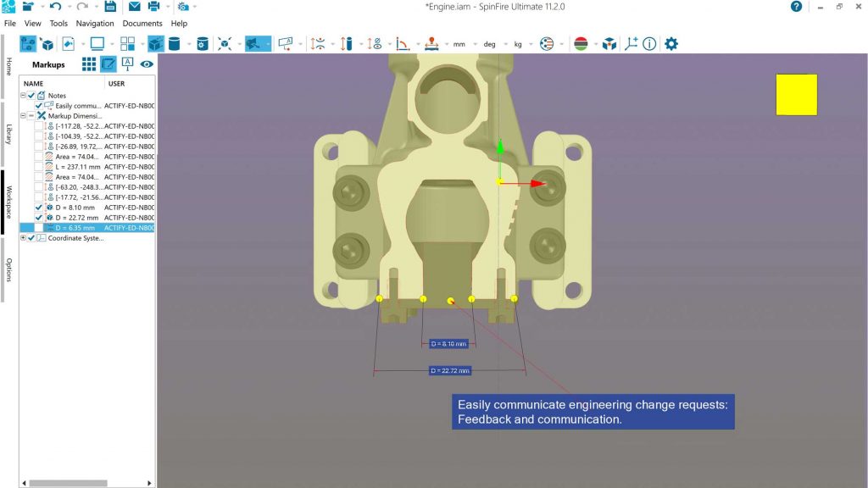Viewport: 868px width, 488px height.
Task: Switch to the Home side tab
Action: click(8, 66)
